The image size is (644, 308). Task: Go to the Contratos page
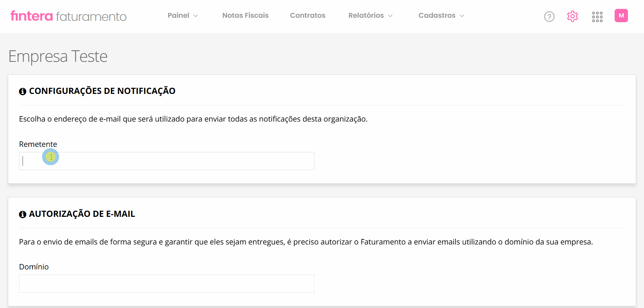click(x=307, y=15)
